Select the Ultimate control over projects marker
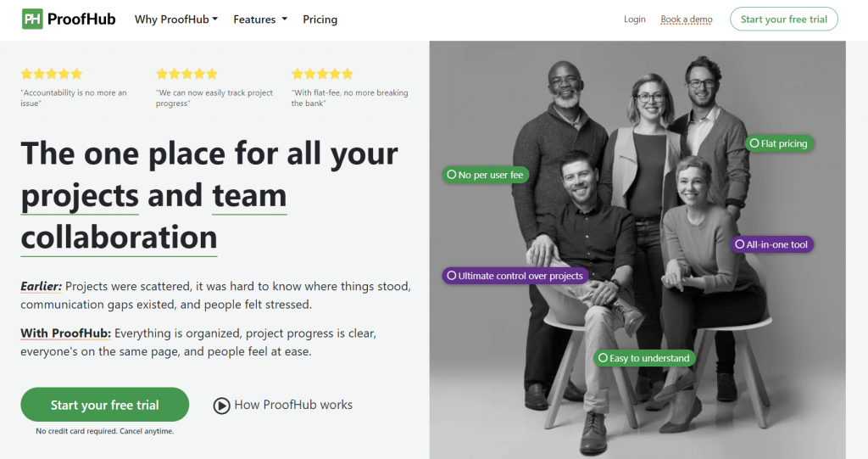The height and width of the screenshot is (459, 868). (x=515, y=276)
